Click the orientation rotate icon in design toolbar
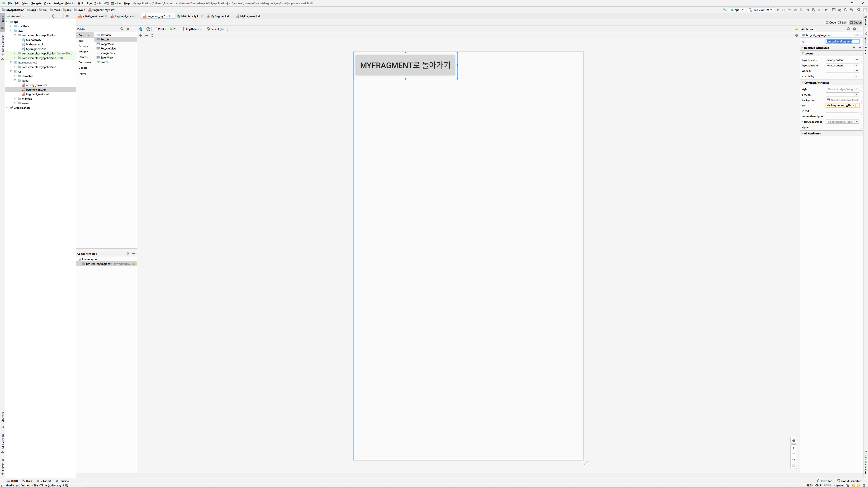The height and width of the screenshot is (488, 868). [148, 29]
